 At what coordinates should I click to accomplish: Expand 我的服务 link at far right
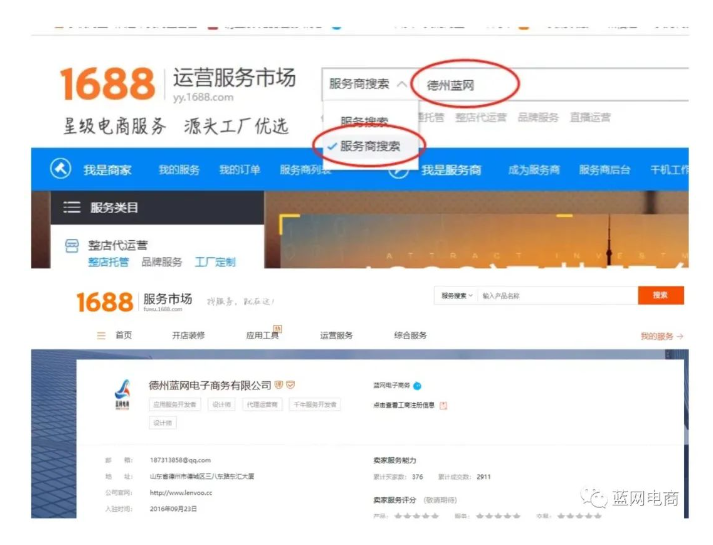[662, 336]
